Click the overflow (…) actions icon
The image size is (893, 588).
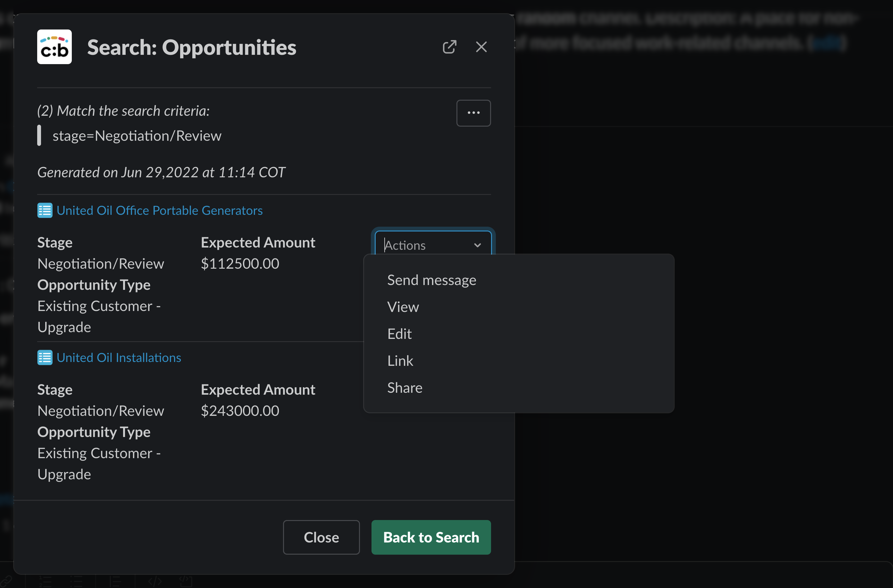click(x=473, y=113)
